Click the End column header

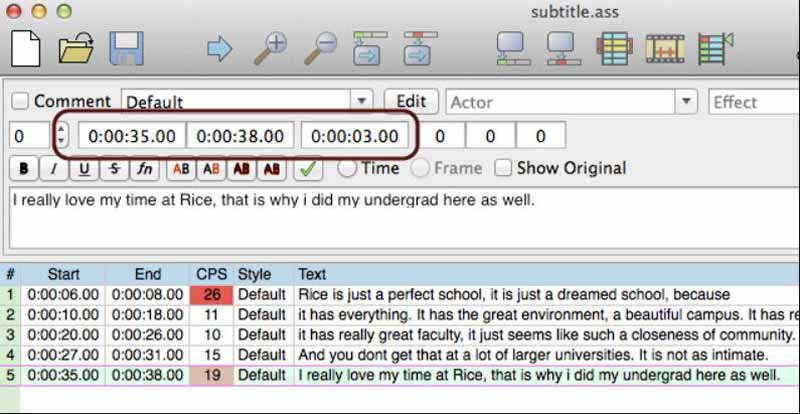coord(148,275)
